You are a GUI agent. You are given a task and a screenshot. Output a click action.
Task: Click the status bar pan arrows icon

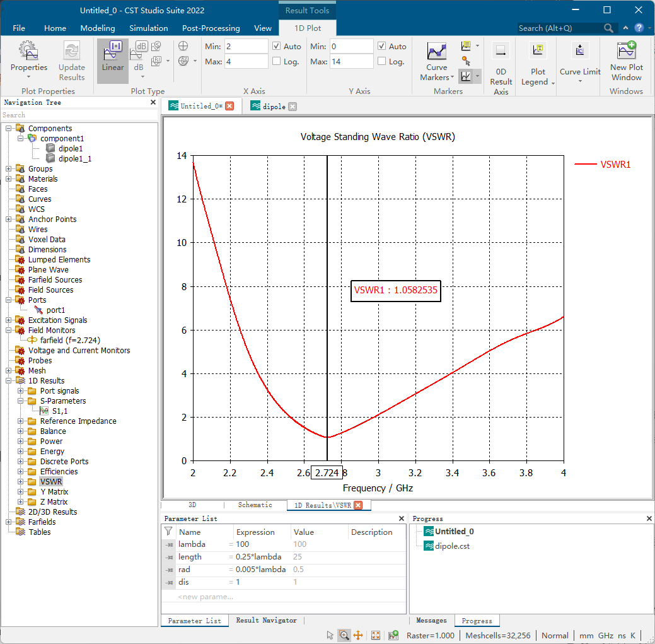358,635
